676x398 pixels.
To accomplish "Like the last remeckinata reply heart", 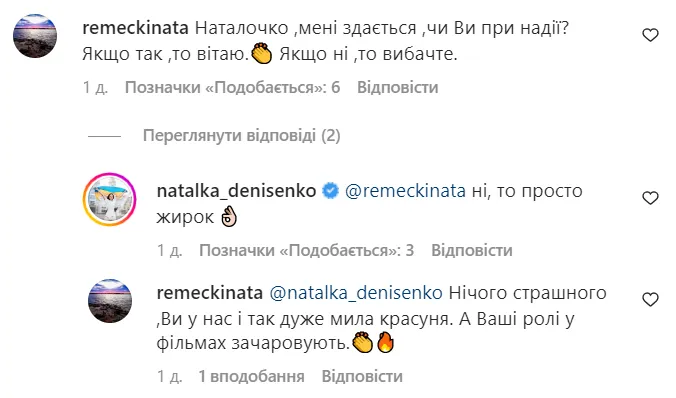I will (650, 300).
